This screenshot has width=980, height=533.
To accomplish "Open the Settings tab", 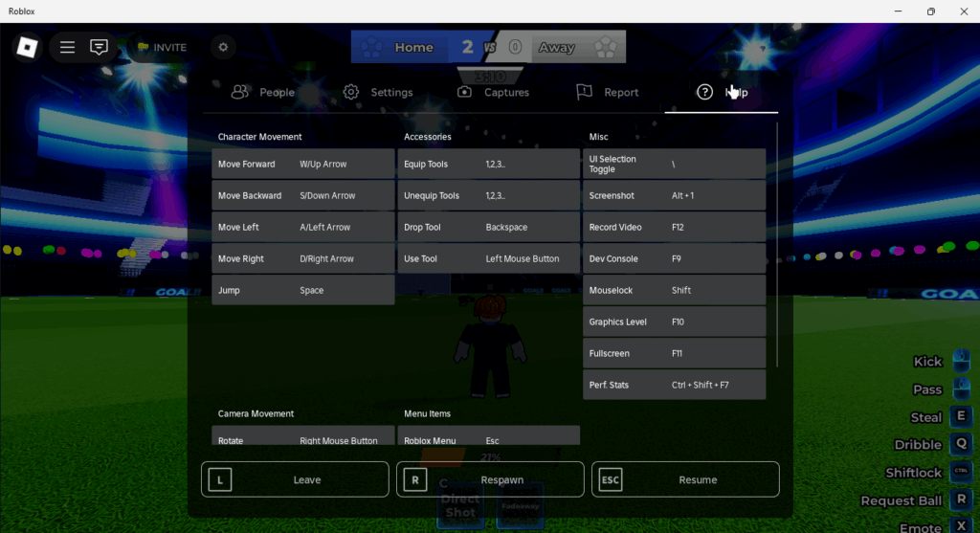I will click(378, 92).
